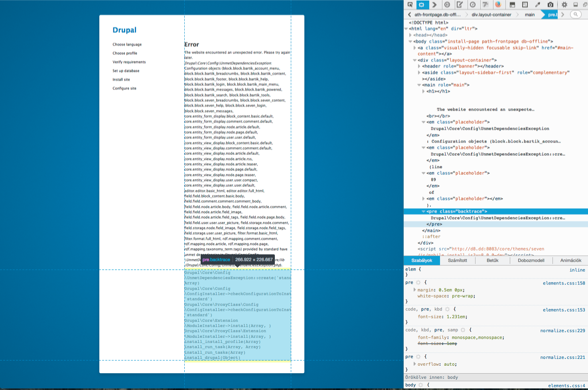Activate the element picker tool
Image resolution: width=588 pixels, height=390 pixels.
point(410,5)
